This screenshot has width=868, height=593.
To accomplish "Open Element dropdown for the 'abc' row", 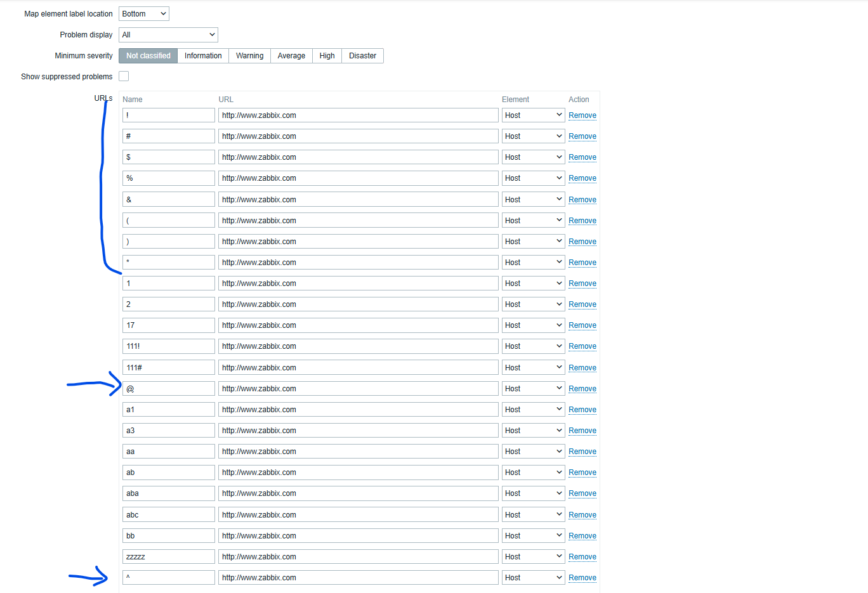I will point(533,514).
